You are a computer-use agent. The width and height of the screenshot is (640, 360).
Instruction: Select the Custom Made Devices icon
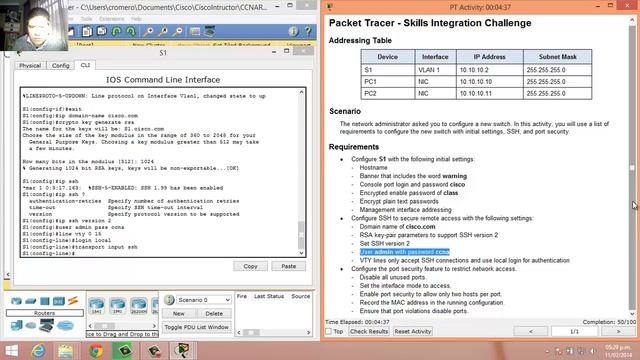(x=47, y=325)
